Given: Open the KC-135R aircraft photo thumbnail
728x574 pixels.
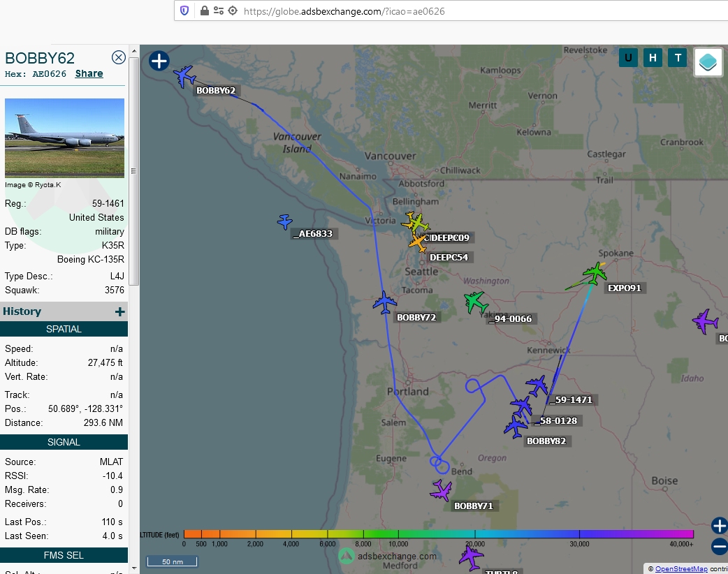Looking at the screenshot, I should tap(64, 138).
